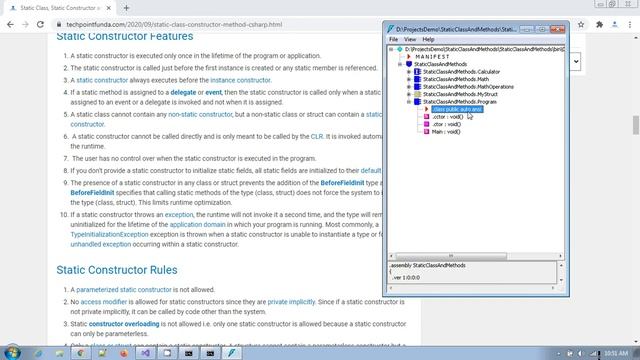
Task: Click the site padlock icon in address bar
Action: tap(59, 24)
